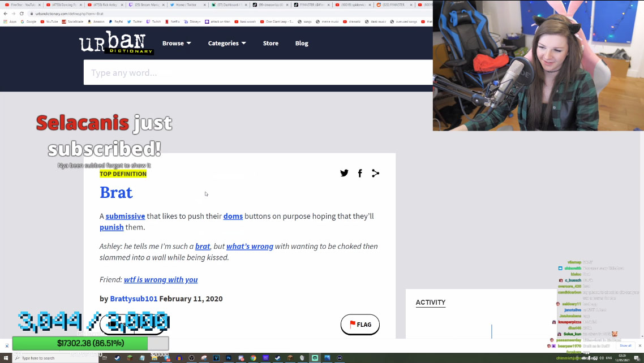
Task: Open the Disney+ bookmark
Action: click(192, 21)
